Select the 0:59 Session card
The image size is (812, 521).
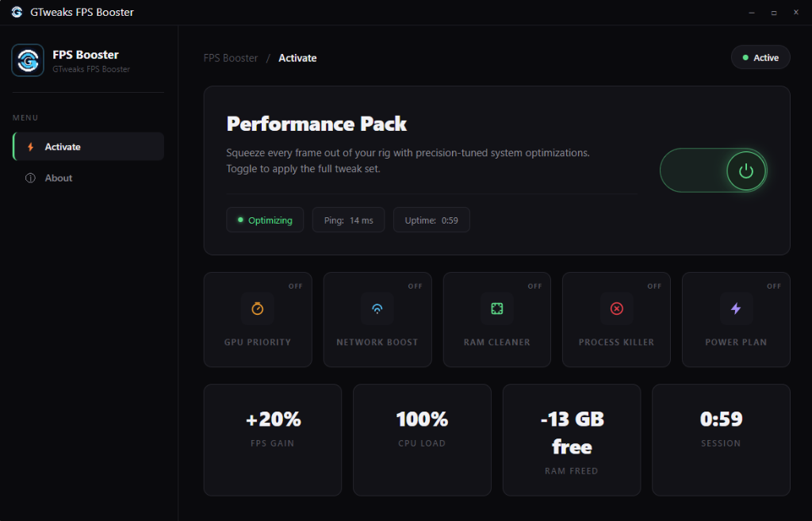pos(721,439)
